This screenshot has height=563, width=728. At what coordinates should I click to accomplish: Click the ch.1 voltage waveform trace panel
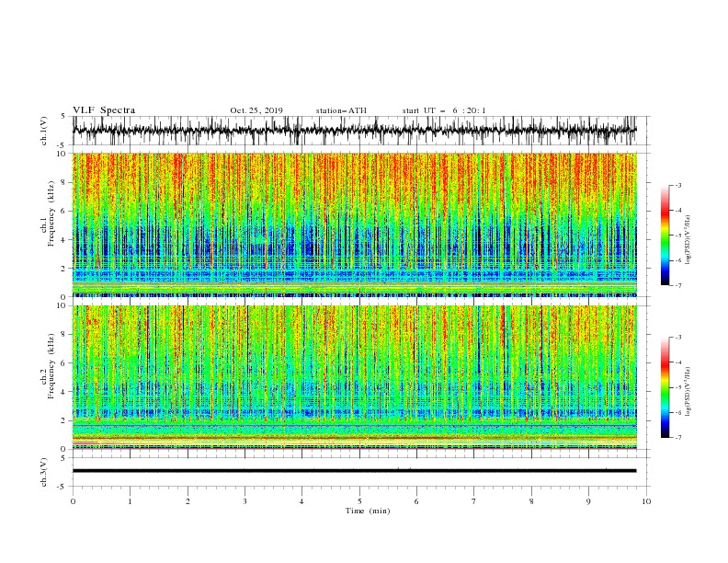tap(355, 131)
